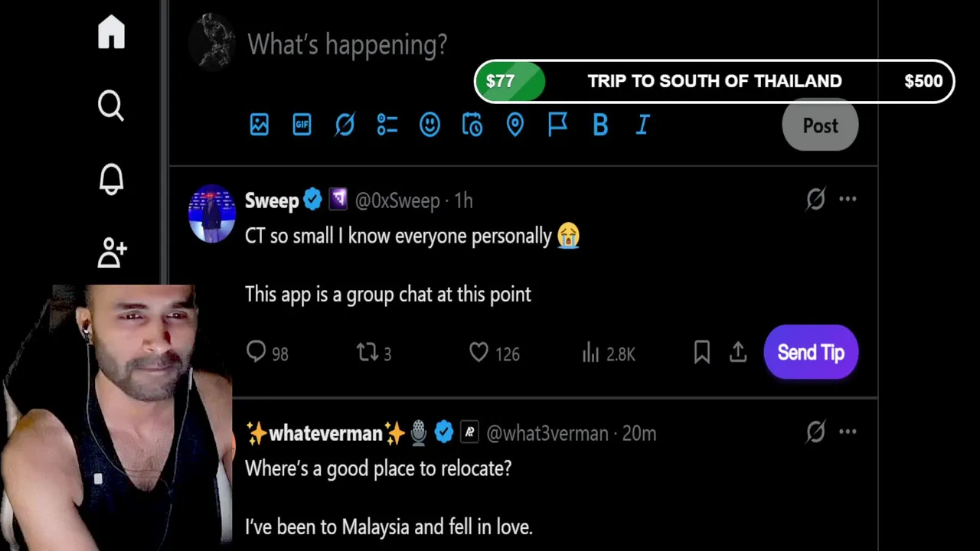This screenshot has height=551, width=980.
Task: Open the Notifications bell
Action: click(x=111, y=179)
